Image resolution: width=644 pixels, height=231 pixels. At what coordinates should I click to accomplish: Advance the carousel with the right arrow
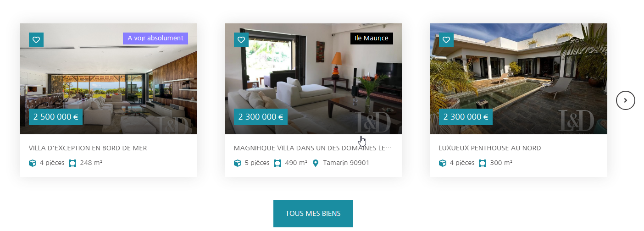pyautogui.click(x=626, y=100)
